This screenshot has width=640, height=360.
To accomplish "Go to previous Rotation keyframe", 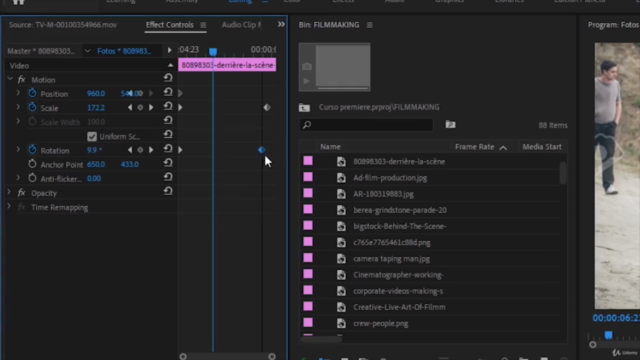I will coord(130,150).
